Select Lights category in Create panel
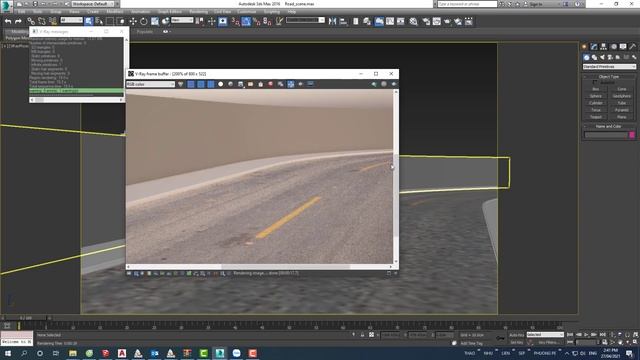Viewport: 640px width, 360px height. 602,57
